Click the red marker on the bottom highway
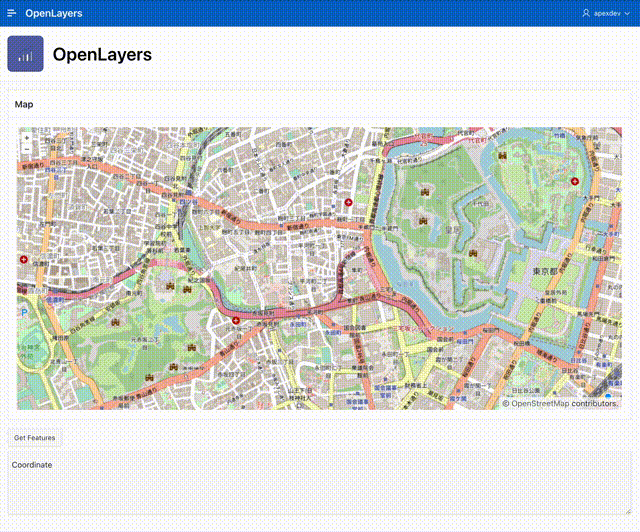 pyautogui.click(x=236, y=321)
